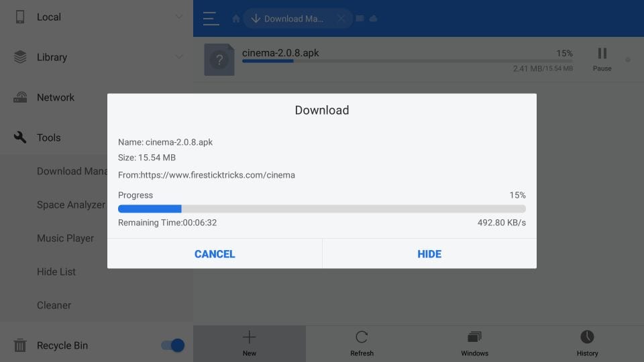Viewport: 644px width, 362px height.
Task: Click the layers icon next to Library
Action: (x=19, y=57)
